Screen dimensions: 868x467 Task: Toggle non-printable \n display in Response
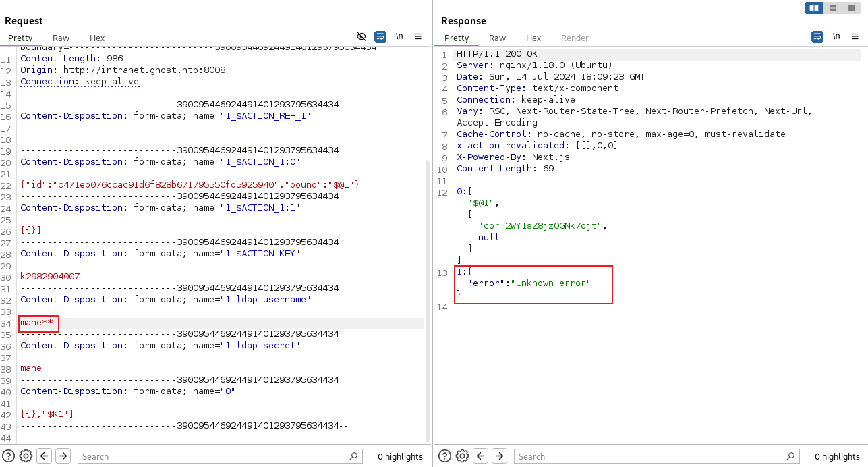pos(836,36)
